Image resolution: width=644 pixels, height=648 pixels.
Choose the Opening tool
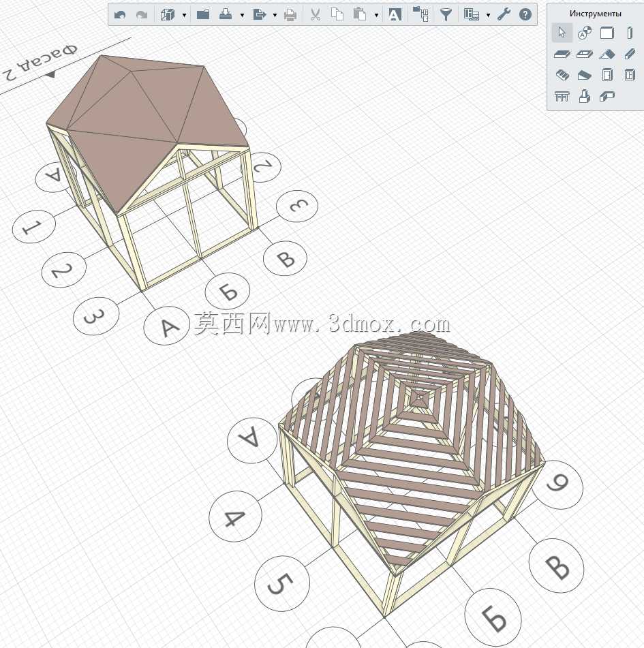[x=585, y=54]
